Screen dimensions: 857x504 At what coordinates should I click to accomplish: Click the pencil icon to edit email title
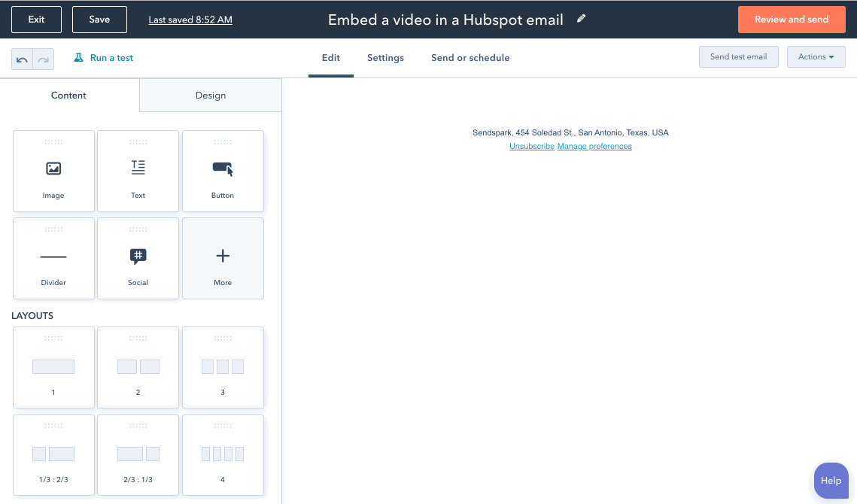click(x=581, y=19)
